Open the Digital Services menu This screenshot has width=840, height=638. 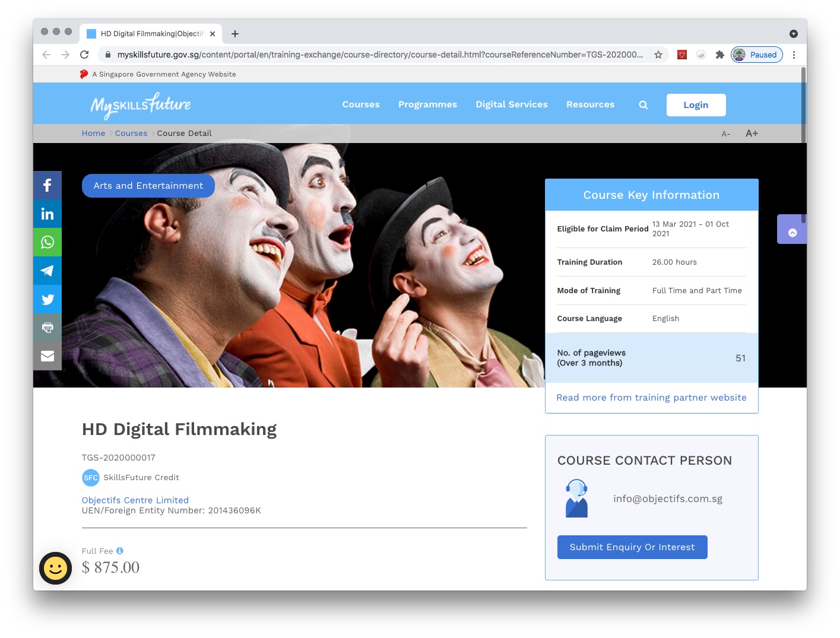click(x=511, y=104)
